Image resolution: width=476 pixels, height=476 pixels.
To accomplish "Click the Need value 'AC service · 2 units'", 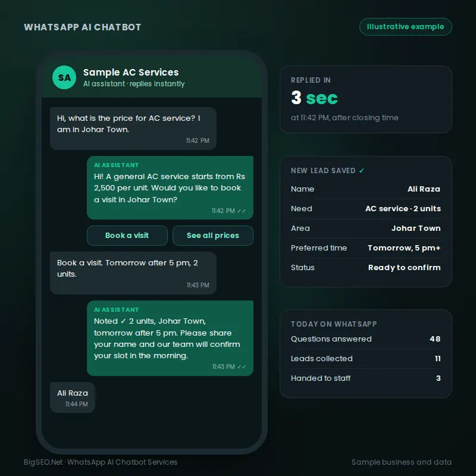I will (403, 209).
